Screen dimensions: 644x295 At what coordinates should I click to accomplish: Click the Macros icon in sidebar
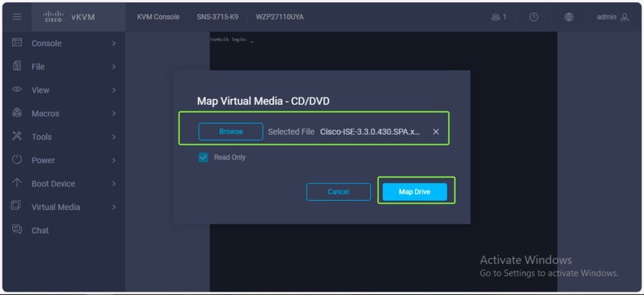(17, 113)
